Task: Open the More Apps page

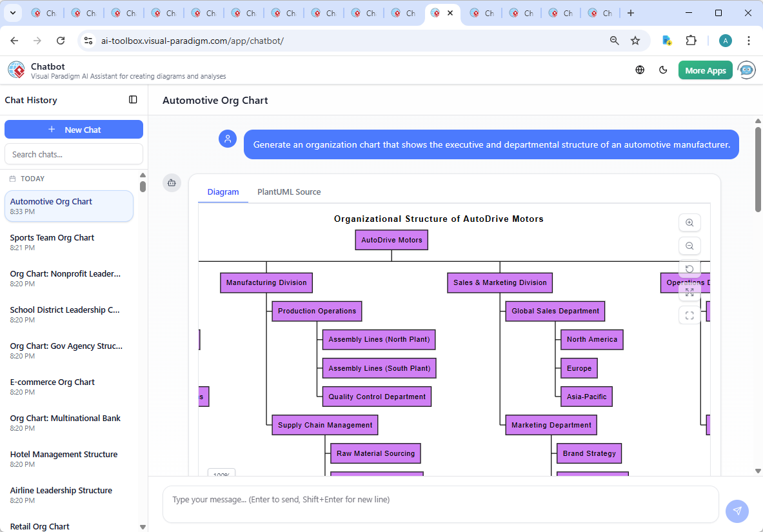Action: coord(705,70)
